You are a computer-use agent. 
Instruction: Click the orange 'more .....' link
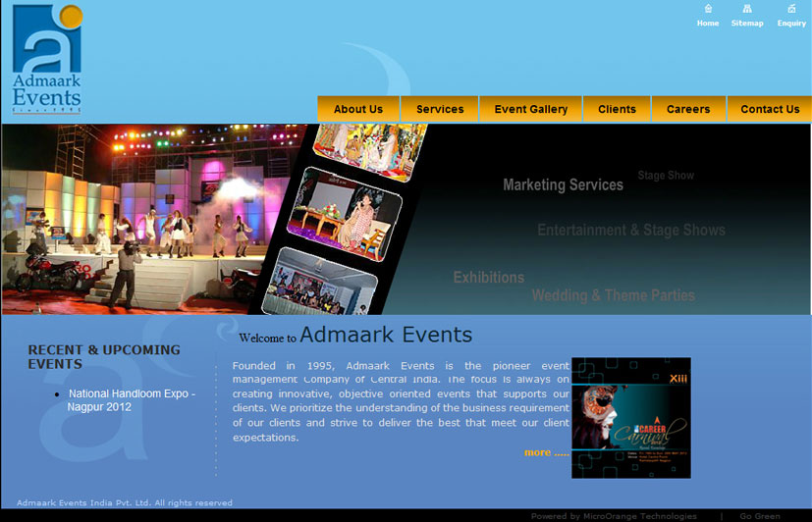[546, 452]
